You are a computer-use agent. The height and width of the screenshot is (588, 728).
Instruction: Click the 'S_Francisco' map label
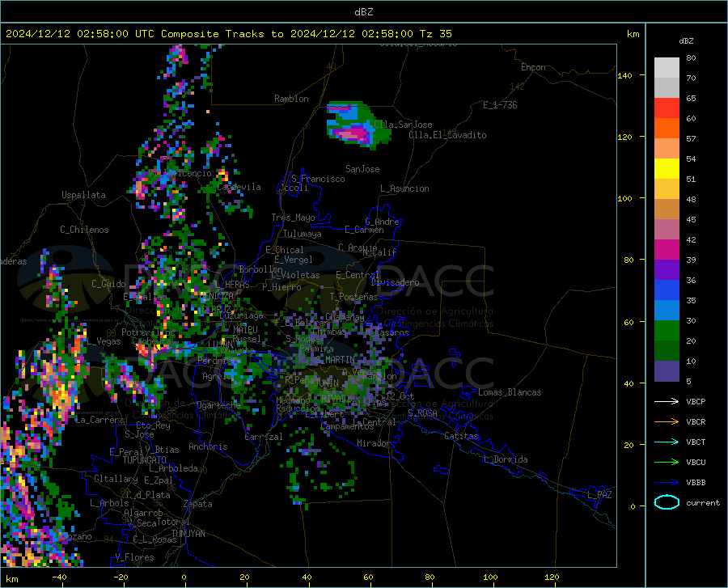318,179
